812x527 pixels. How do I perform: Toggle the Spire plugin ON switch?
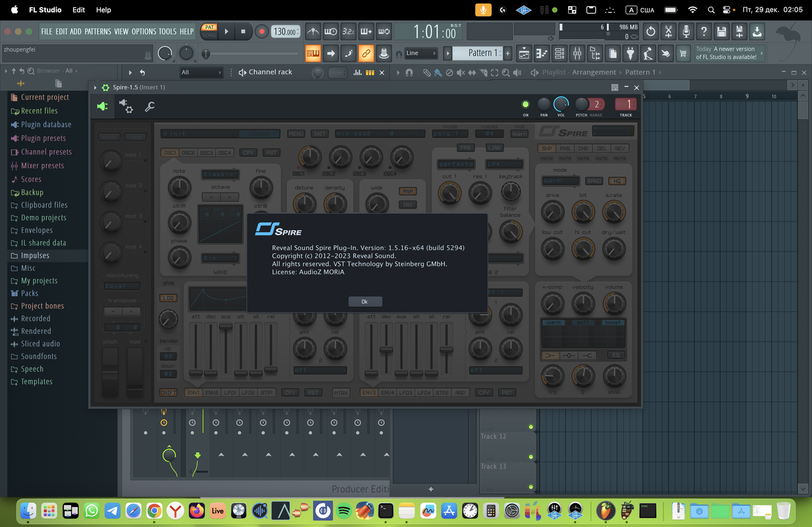[x=525, y=104]
